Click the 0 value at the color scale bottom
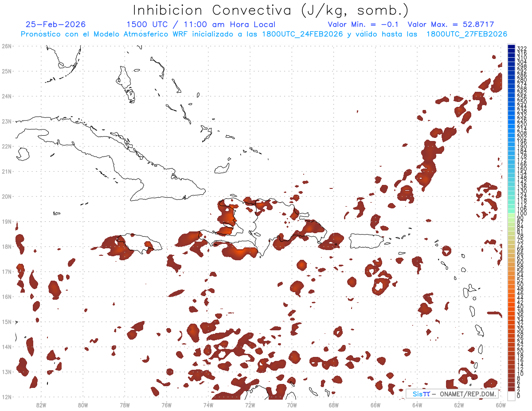The height and width of the screenshot is (411, 532). 519,396
